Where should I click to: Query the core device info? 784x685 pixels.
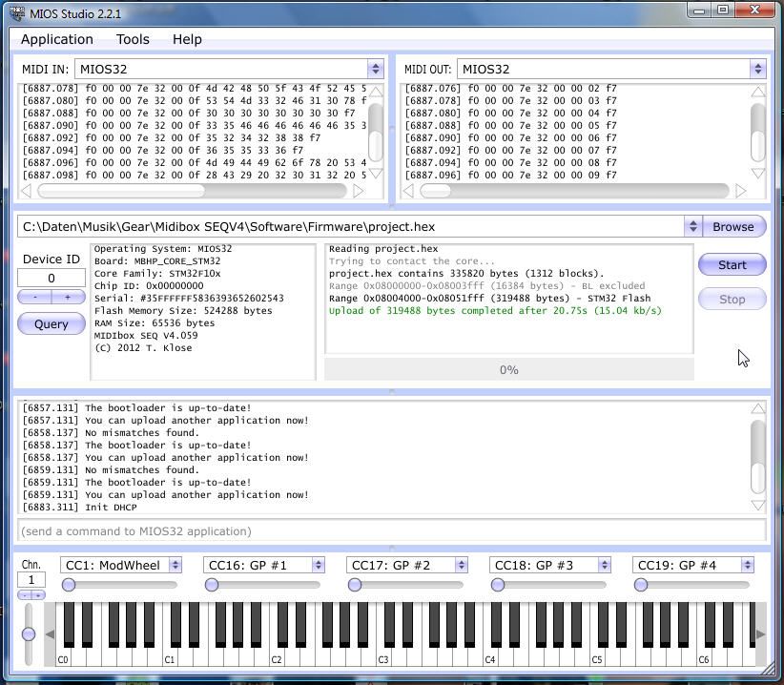tap(51, 324)
